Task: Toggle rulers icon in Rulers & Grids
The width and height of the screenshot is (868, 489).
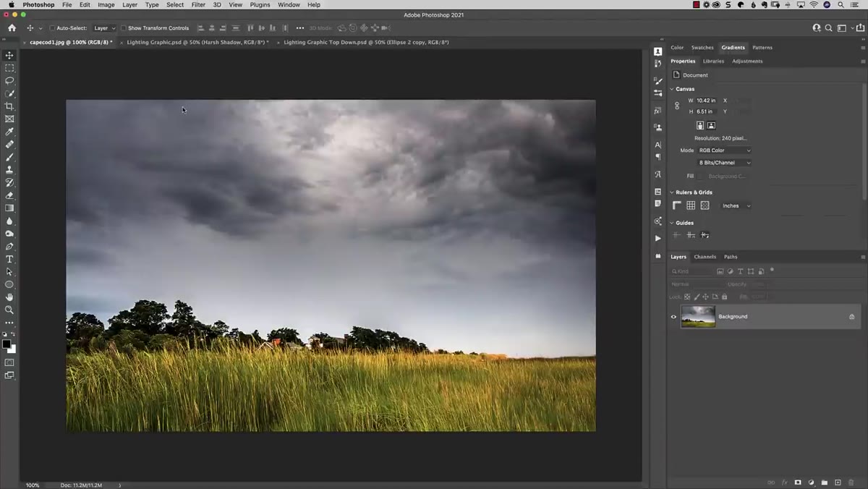Action: [677, 205]
